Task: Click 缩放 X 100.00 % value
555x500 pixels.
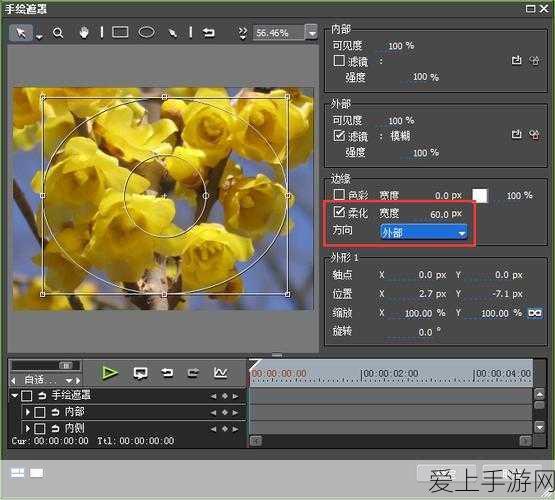Action: pyautogui.click(x=425, y=313)
